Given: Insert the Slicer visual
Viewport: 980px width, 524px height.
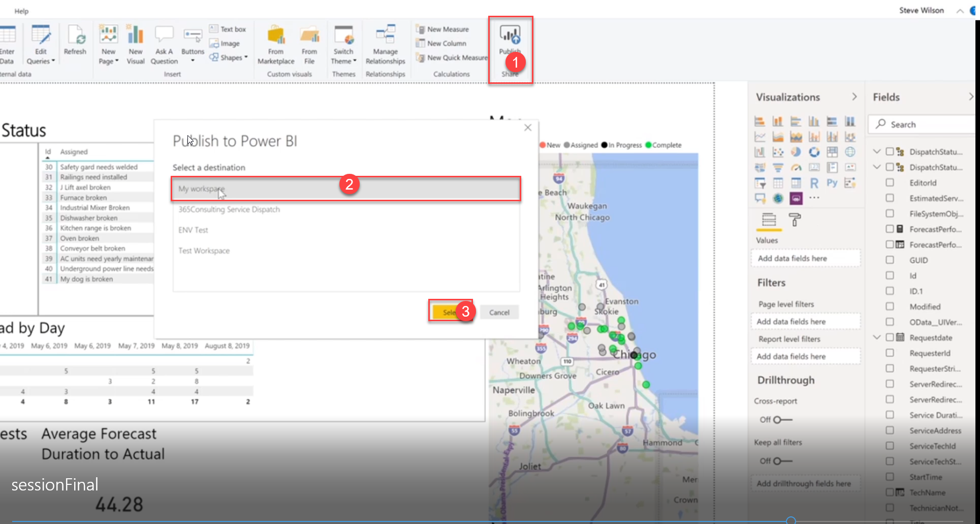Looking at the screenshot, I should (x=760, y=183).
